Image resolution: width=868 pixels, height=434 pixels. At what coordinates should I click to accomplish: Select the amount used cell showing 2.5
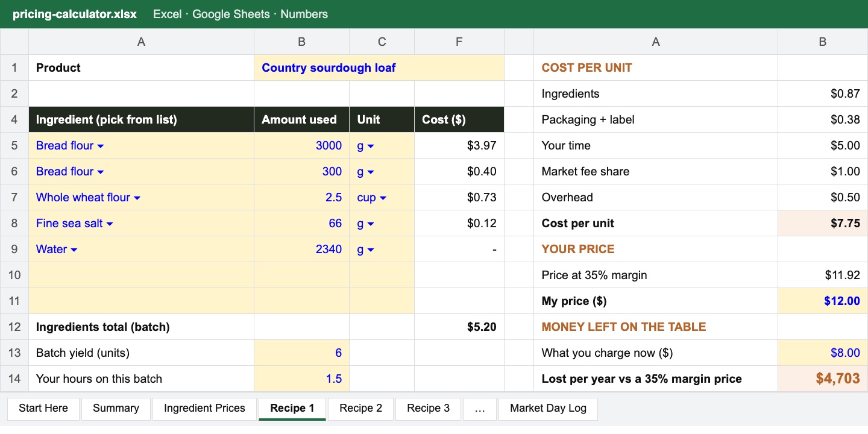[301, 197]
